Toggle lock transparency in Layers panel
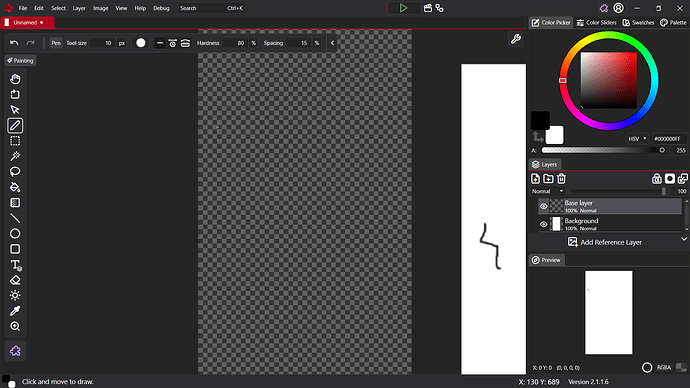 click(x=657, y=179)
